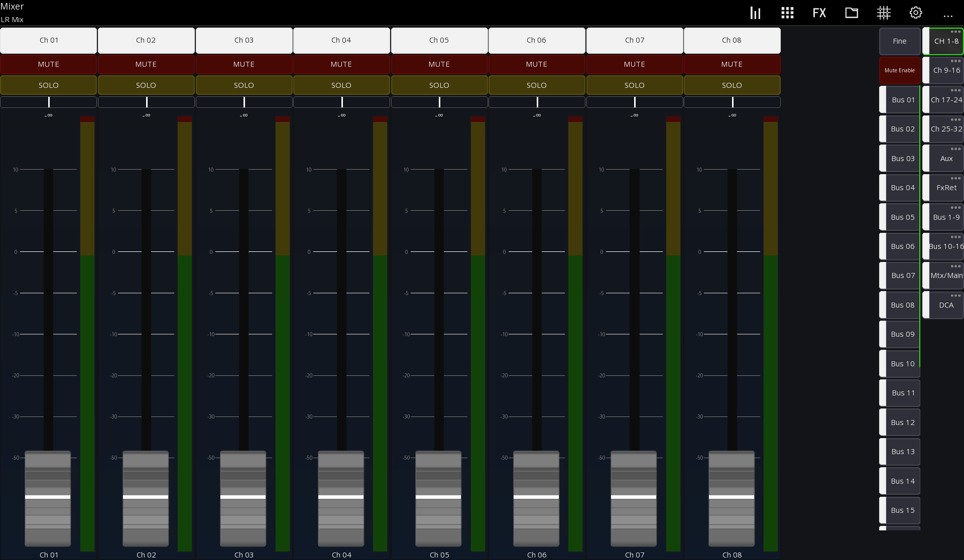Image resolution: width=964 pixels, height=560 pixels.
Task: Click the Ch 08 pan slider
Action: pyautogui.click(x=732, y=102)
